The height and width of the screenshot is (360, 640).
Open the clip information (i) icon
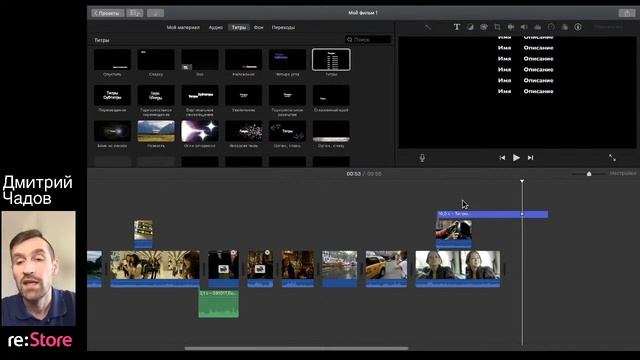[578, 27]
